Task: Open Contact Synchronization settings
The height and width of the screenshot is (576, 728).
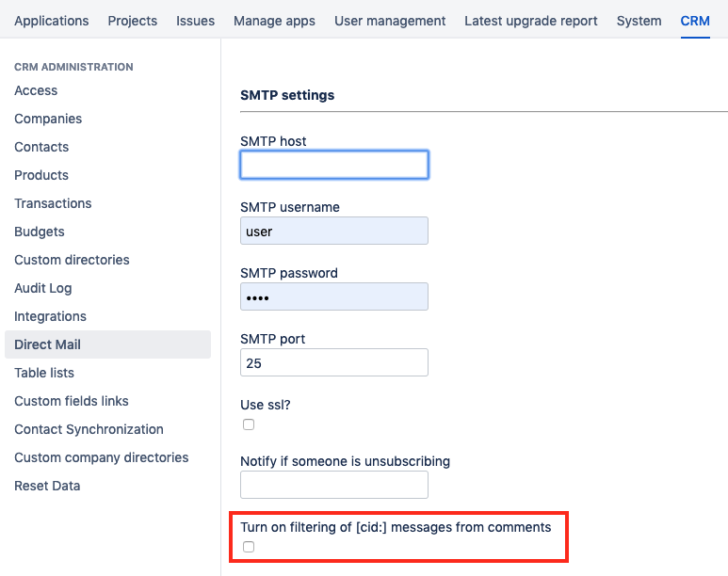Action: (89, 429)
